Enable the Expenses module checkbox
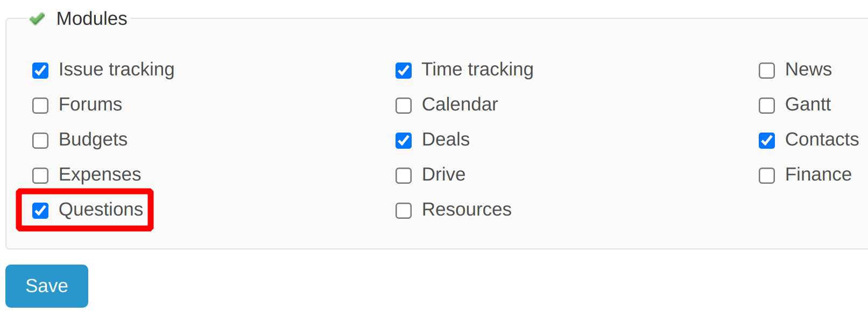 pos(40,176)
